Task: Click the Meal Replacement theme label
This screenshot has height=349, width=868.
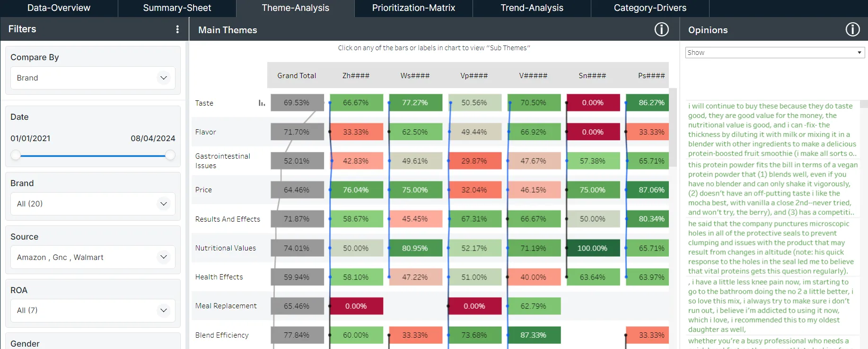Action: click(226, 306)
